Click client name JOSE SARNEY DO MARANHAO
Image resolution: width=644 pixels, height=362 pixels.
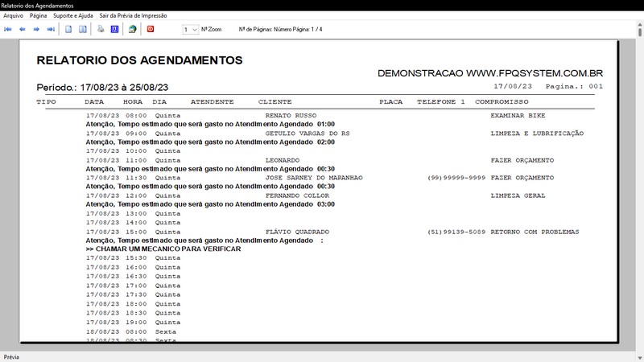(314, 178)
